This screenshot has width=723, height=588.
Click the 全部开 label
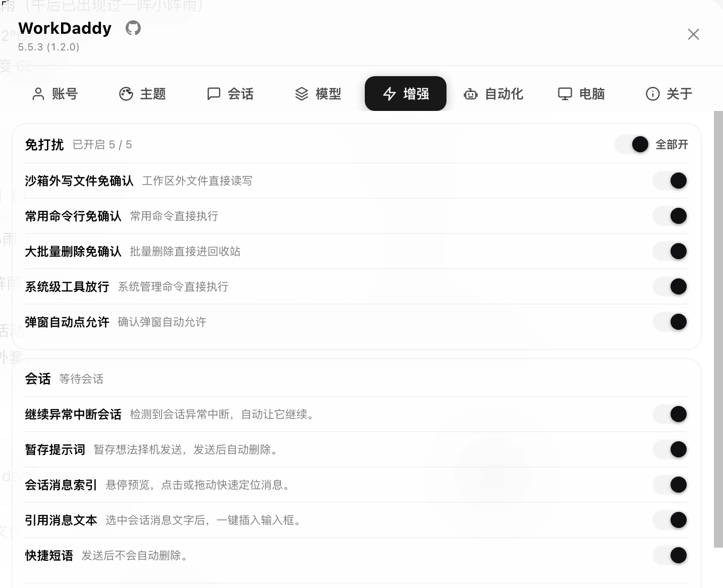[672, 145]
